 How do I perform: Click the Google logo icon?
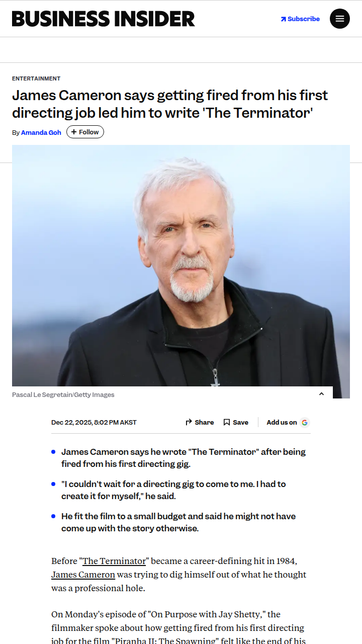305,422
